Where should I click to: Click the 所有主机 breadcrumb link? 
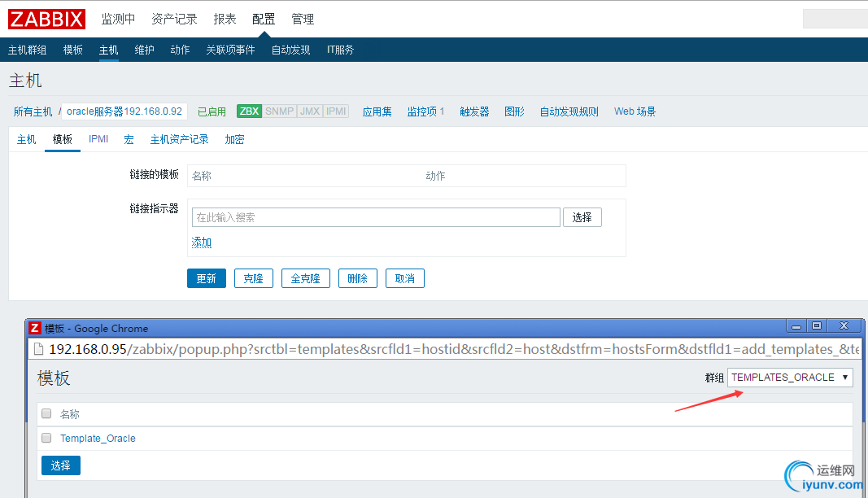click(x=33, y=112)
